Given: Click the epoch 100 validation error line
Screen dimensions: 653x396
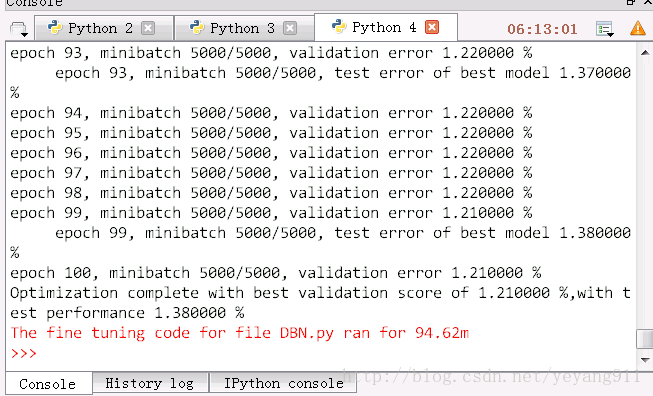Looking at the screenshot, I should coord(275,273).
